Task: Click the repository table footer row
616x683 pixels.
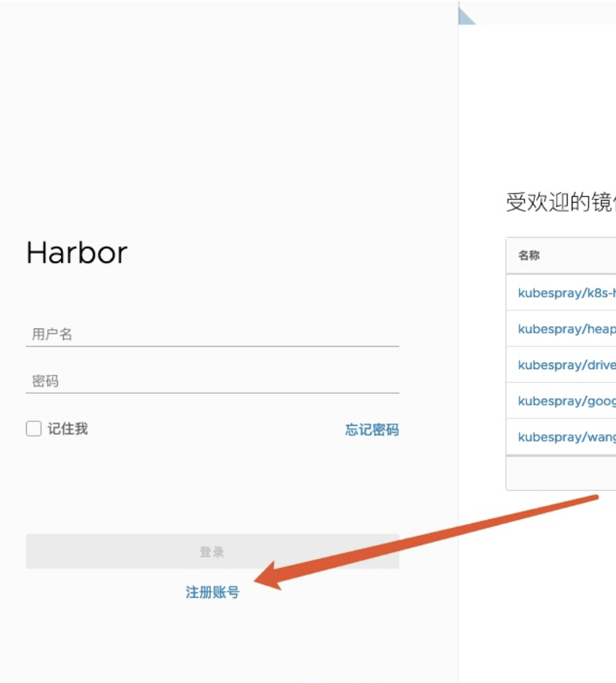Action: [x=561, y=473]
